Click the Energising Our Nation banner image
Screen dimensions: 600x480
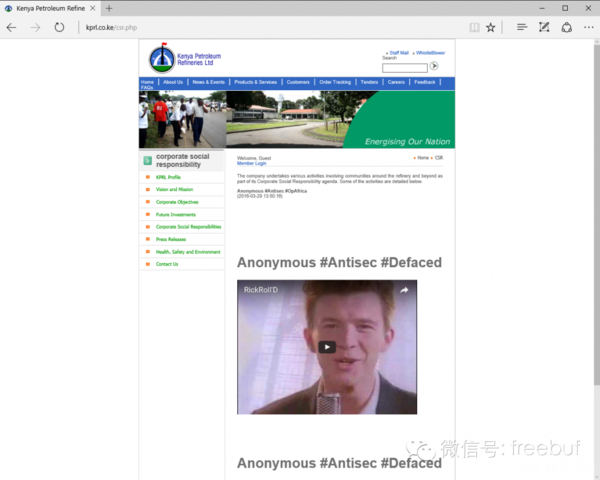point(297,119)
